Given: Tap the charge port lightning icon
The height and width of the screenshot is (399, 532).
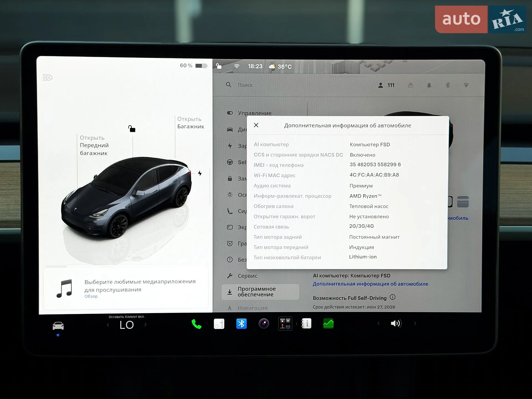Looking at the screenshot, I should click(x=200, y=173).
